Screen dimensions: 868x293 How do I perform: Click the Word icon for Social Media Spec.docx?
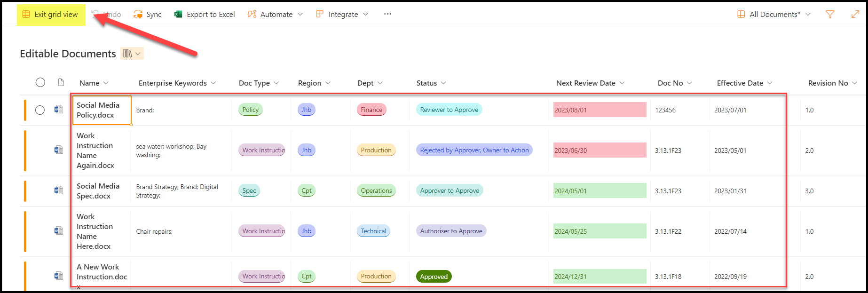pos(59,190)
